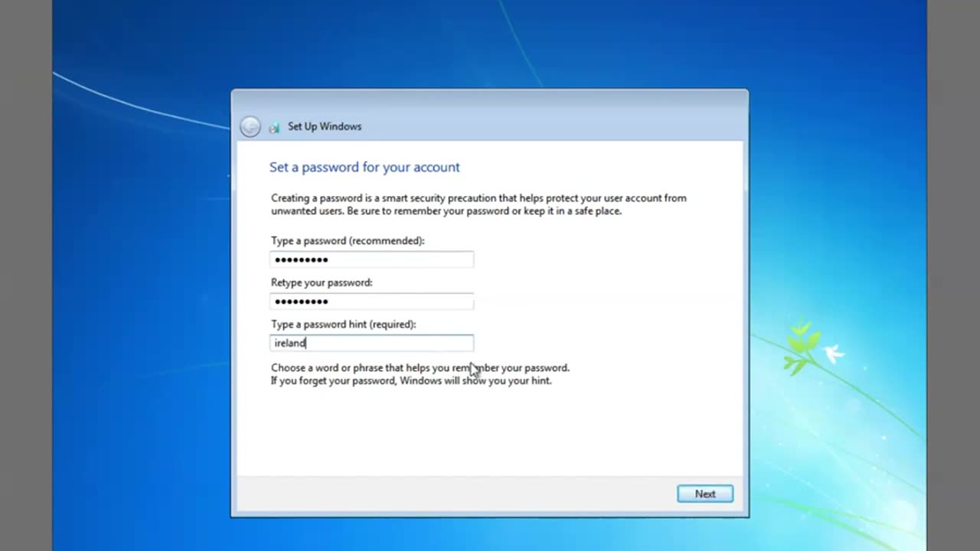Image resolution: width=980 pixels, height=551 pixels.
Task: Click the label Type a password (recommended):
Action: point(348,240)
